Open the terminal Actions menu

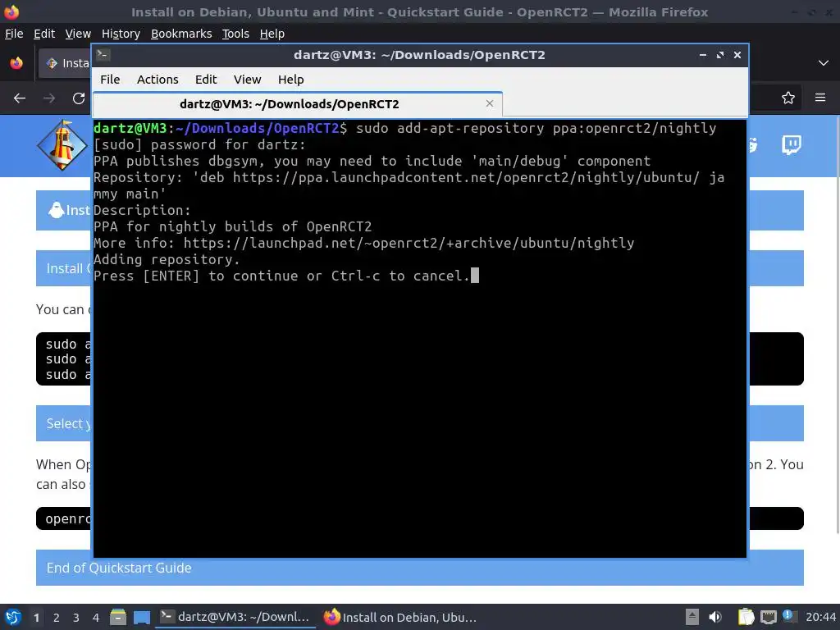point(157,80)
